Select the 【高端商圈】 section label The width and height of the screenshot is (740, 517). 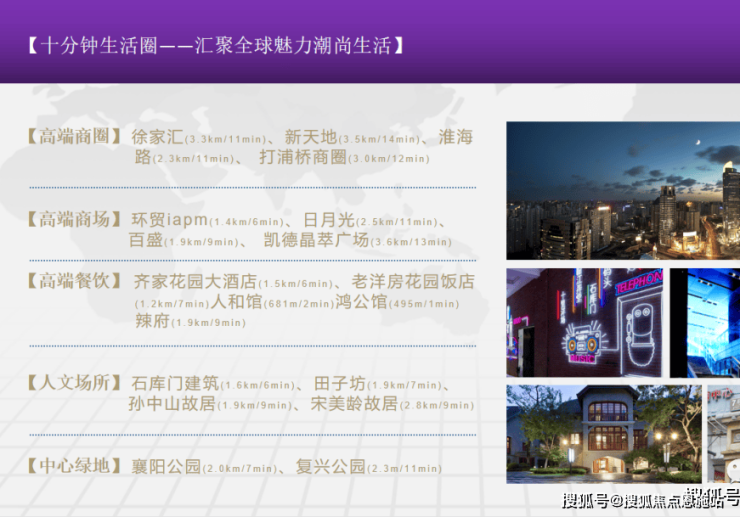pyautogui.click(x=75, y=137)
